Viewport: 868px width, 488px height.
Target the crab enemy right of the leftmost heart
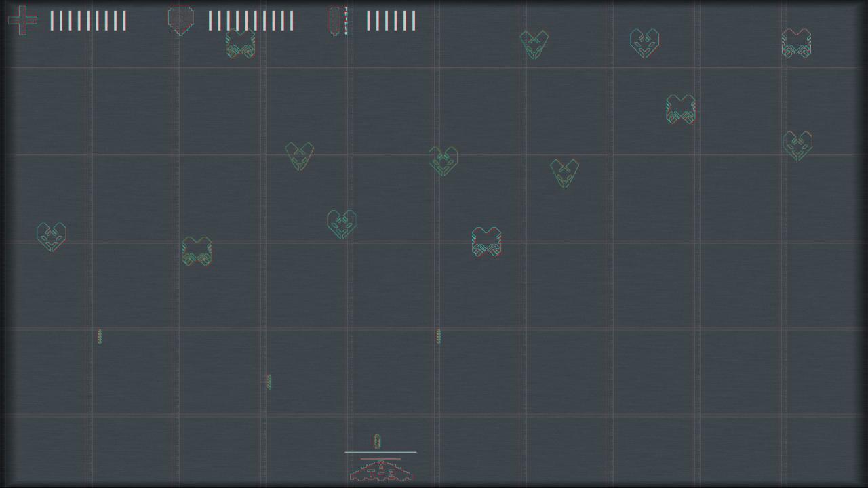[x=197, y=251]
